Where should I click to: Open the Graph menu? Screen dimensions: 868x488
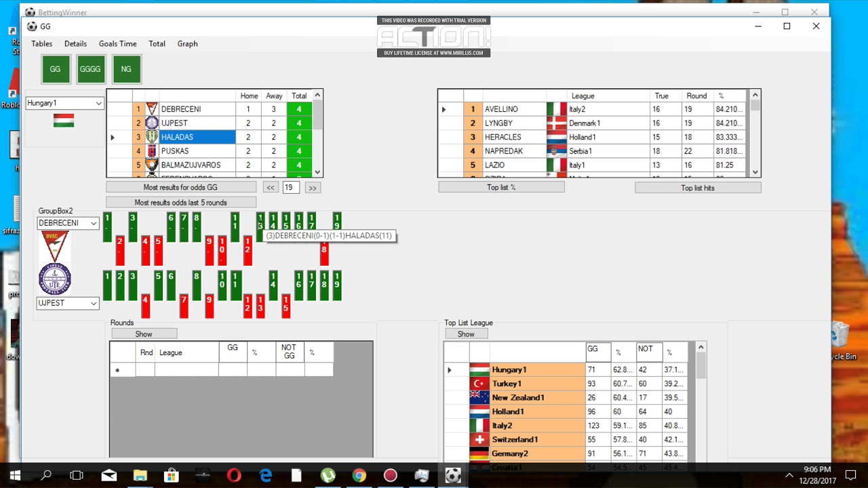click(187, 43)
